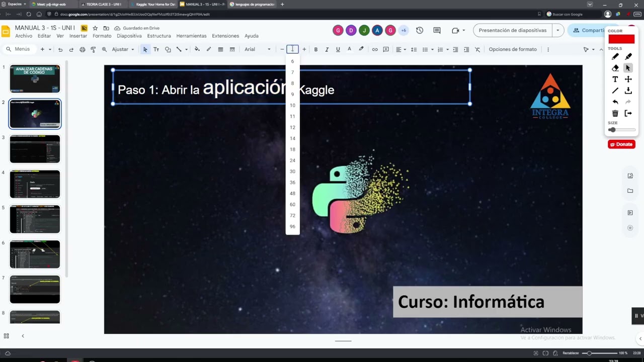This screenshot has height=362, width=644.
Task: Select the text T tool in annotation panel
Action: (x=615, y=79)
